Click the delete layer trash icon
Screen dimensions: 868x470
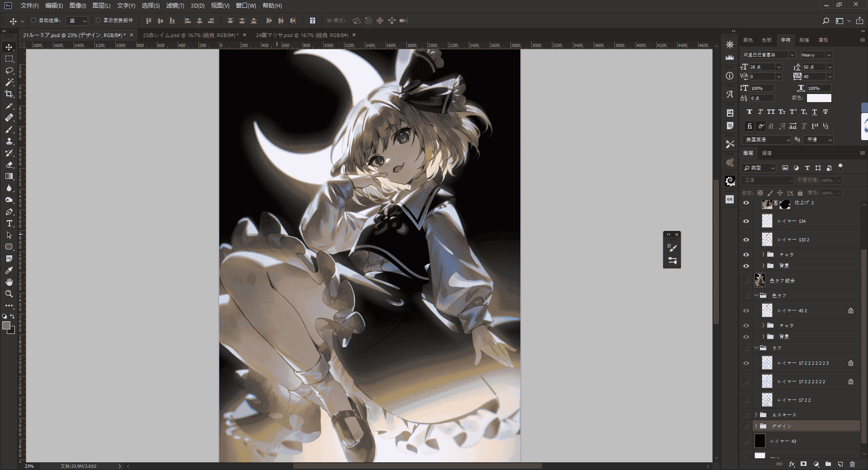(x=853, y=464)
